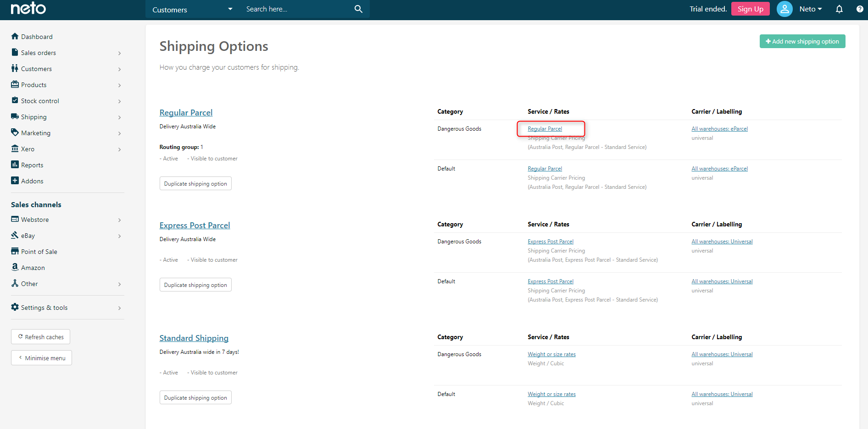Image resolution: width=868 pixels, height=429 pixels.
Task: Click the Reports chart icon
Action: 15,165
